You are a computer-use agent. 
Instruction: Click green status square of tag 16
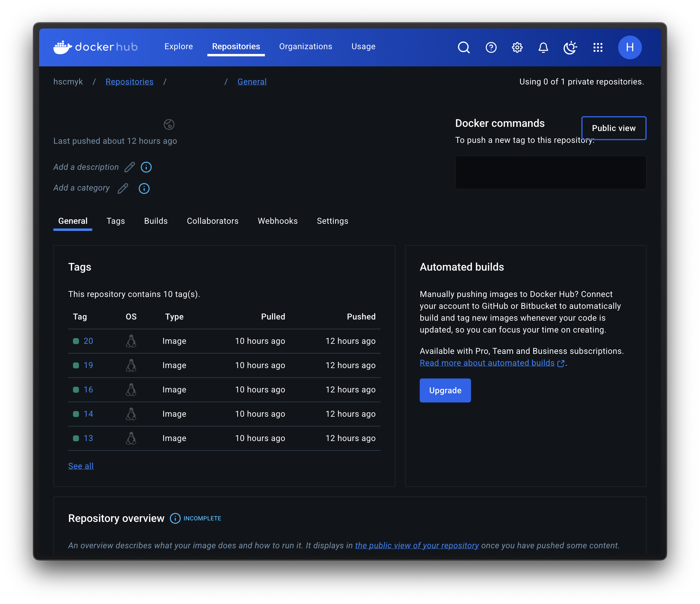(76, 390)
